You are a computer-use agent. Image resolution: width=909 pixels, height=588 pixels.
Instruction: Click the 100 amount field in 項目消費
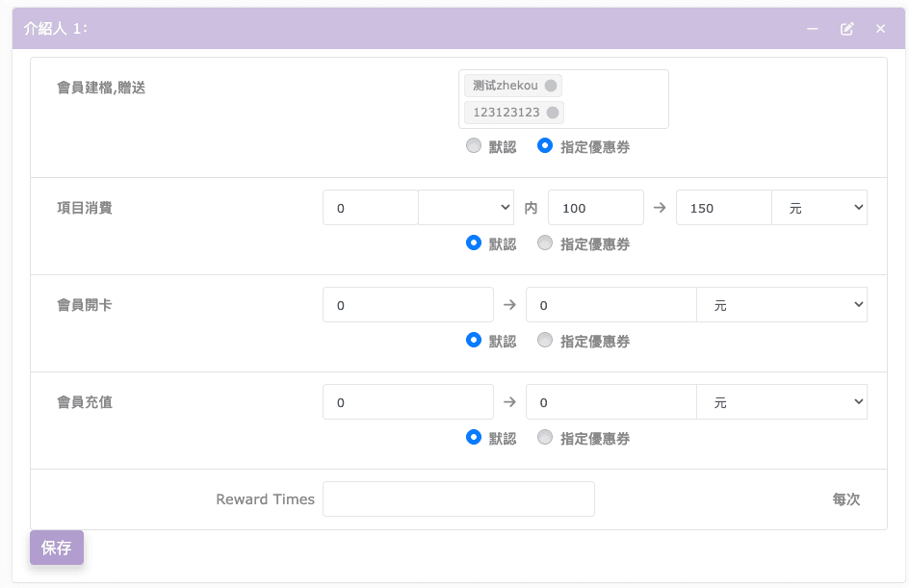(595, 208)
